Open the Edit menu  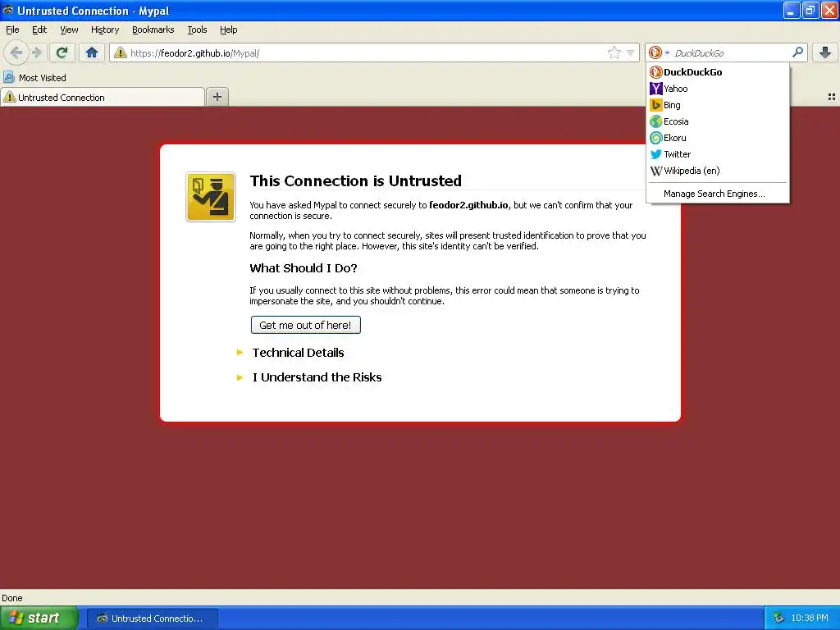(39, 30)
